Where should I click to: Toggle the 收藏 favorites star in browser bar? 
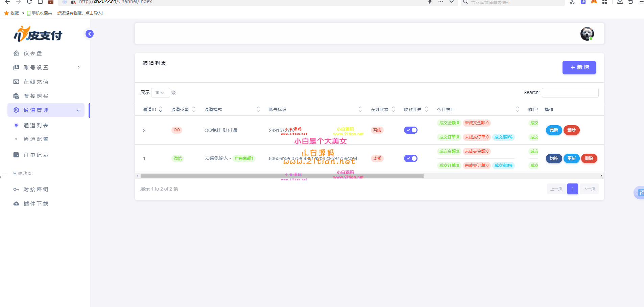pyautogui.click(x=6, y=13)
